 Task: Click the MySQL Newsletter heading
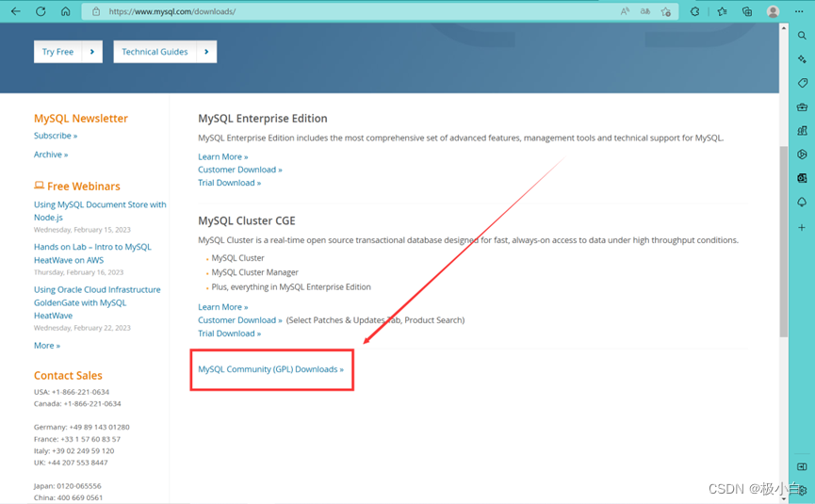click(81, 119)
